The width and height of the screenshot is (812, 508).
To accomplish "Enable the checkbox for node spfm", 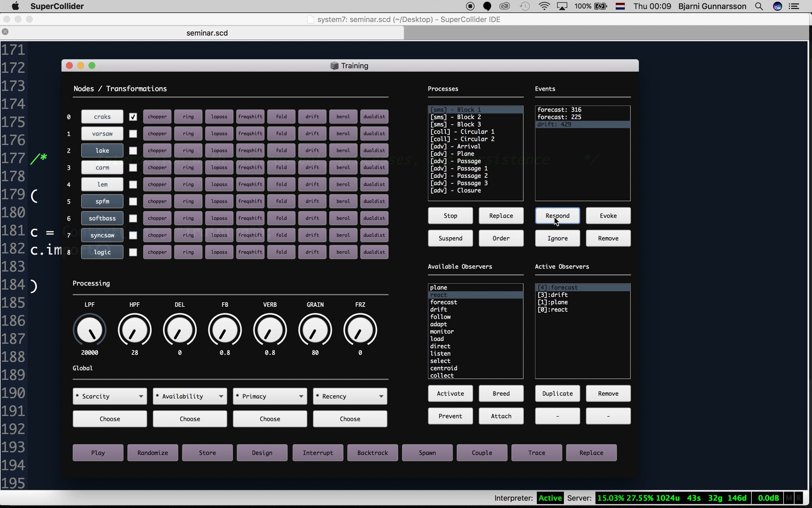I will coord(133,202).
